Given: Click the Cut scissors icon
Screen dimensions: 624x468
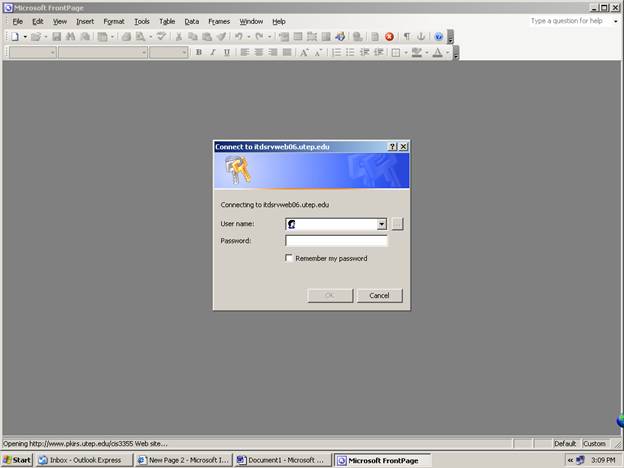Looking at the screenshot, I should click(x=179, y=37).
